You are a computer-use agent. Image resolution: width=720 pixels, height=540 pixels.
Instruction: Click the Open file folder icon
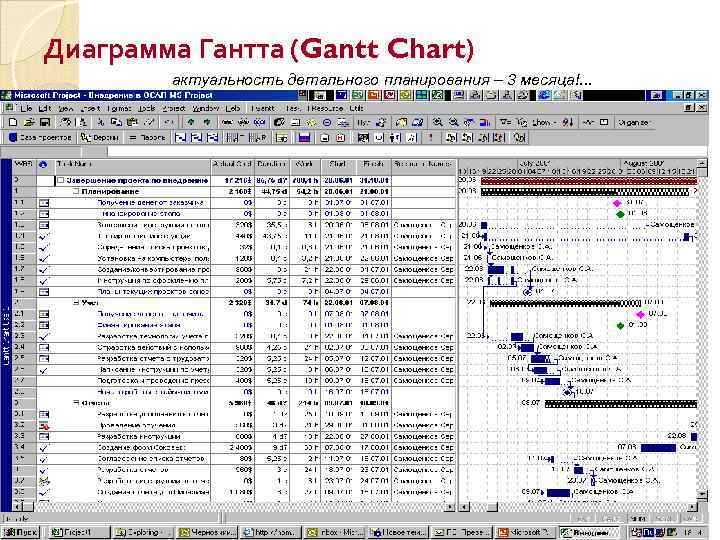tap(29, 122)
